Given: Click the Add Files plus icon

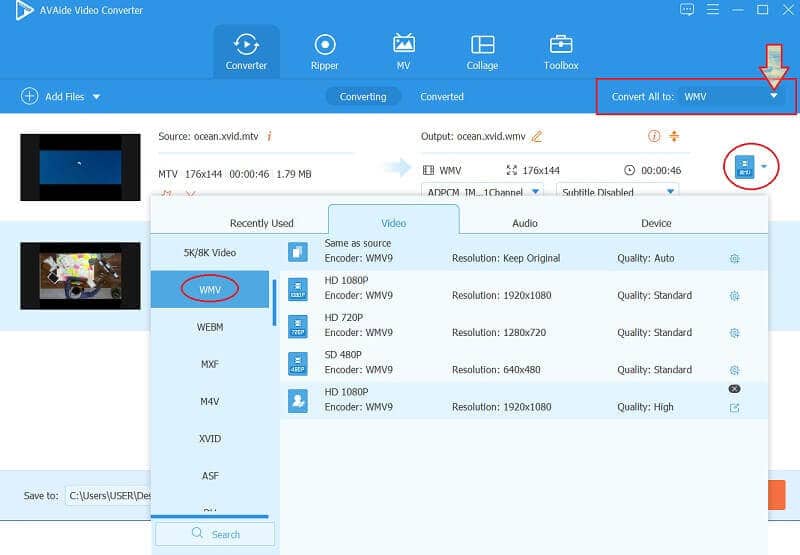Looking at the screenshot, I should (x=29, y=96).
